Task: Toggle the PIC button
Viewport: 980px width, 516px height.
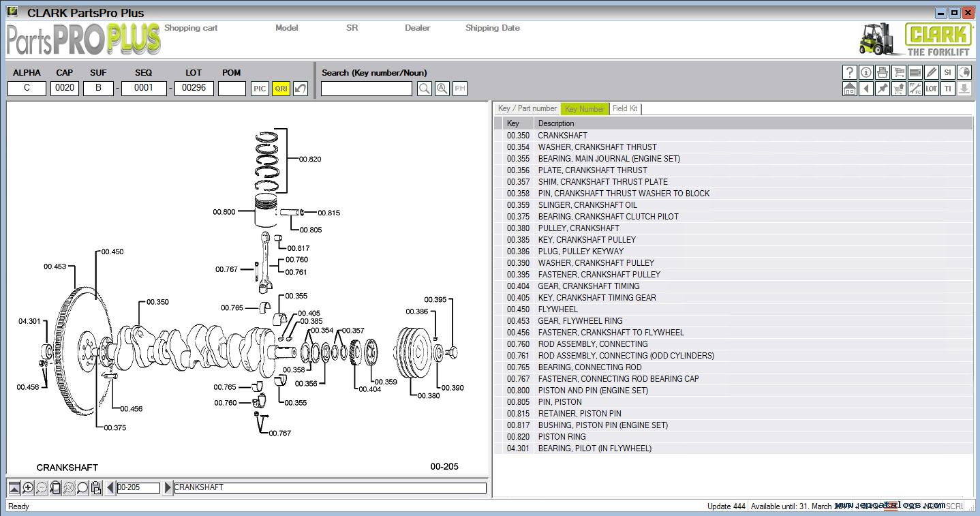Action: click(260, 89)
